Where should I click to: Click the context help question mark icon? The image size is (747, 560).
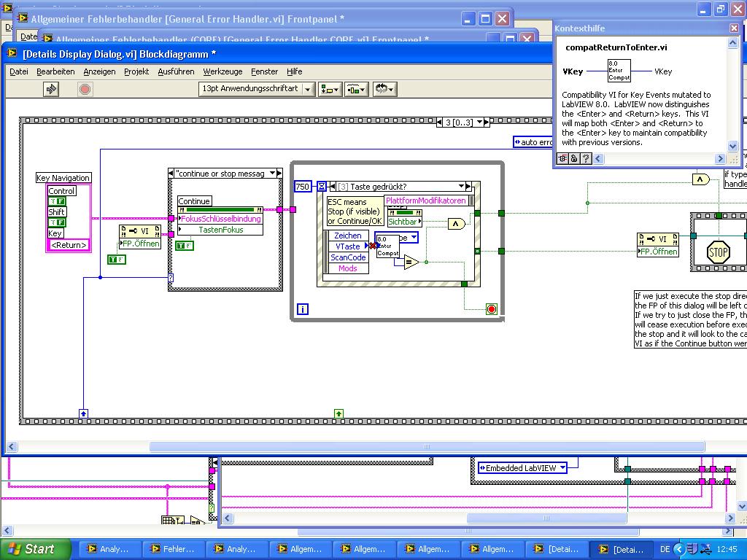[585, 158]
